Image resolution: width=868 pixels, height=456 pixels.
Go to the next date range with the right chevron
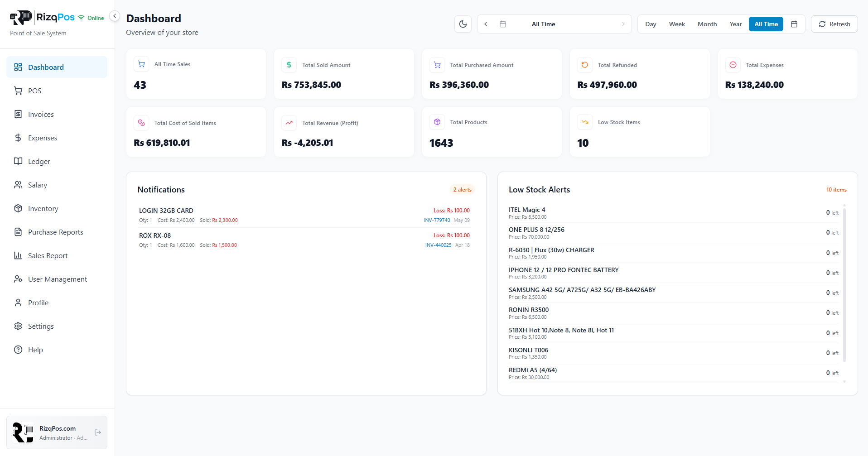(623, 24)
